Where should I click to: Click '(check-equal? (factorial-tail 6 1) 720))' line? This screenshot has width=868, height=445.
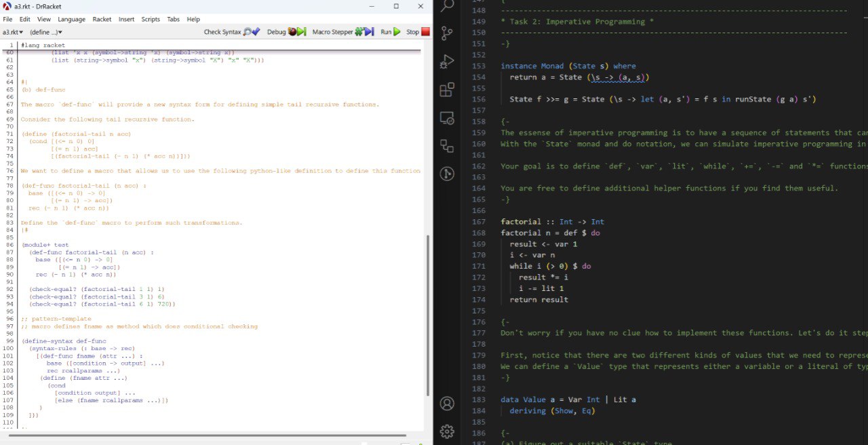point(102,304)
